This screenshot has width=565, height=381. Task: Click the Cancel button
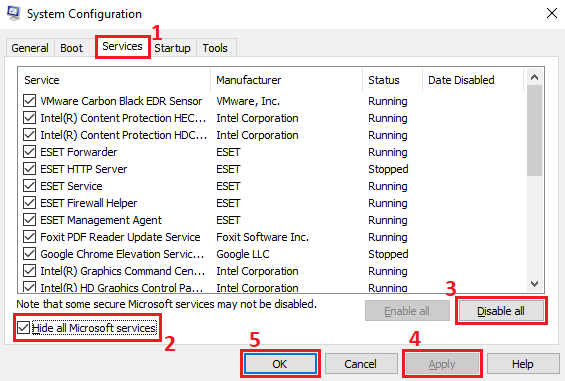tap(361, 364)
